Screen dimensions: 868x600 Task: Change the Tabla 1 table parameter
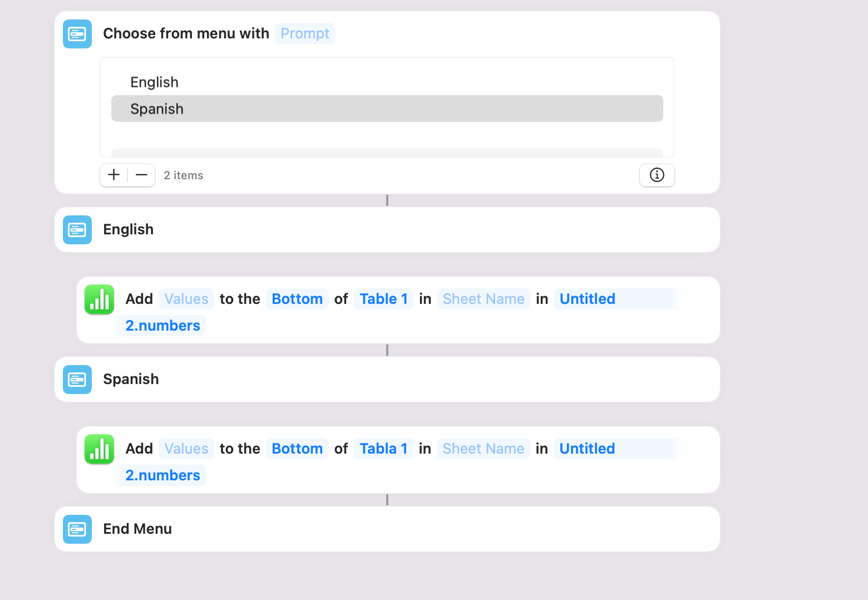click(384, 449)
